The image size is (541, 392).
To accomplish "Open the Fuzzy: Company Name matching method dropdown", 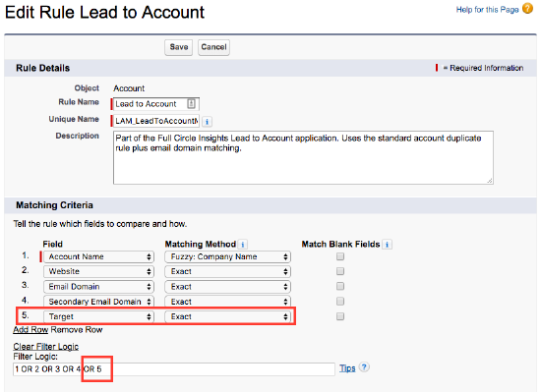I will 228,256.
